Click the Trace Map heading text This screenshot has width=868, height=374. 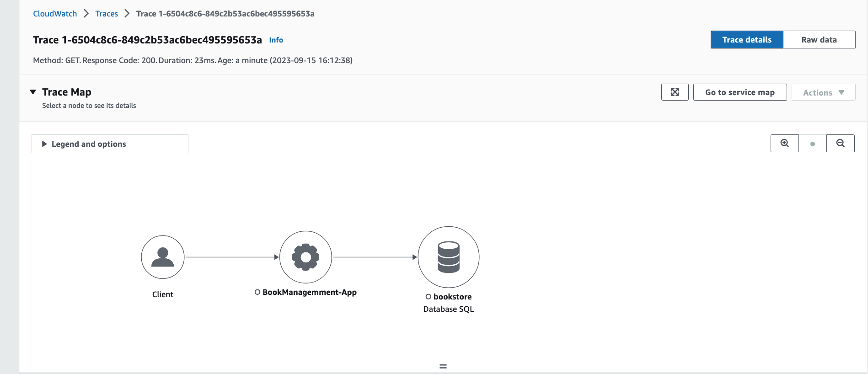tap(67, 92)
